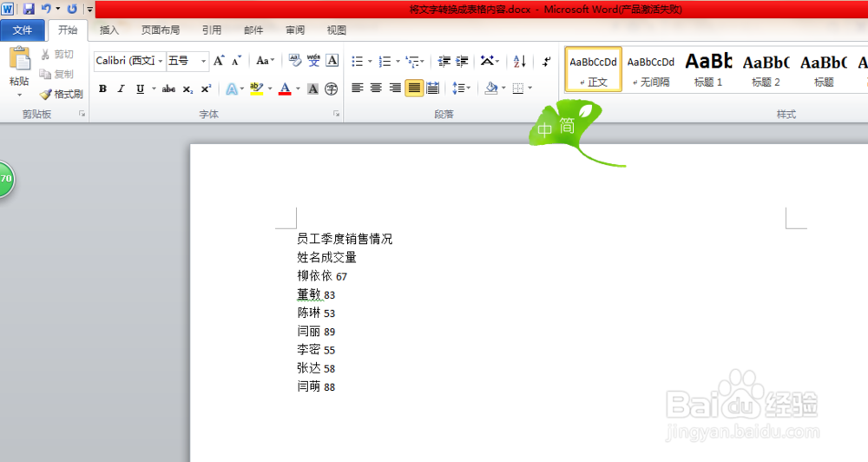Click the Increase Indent icon
The width and height of the screenshot is (868, 462).
pos(462,61)
